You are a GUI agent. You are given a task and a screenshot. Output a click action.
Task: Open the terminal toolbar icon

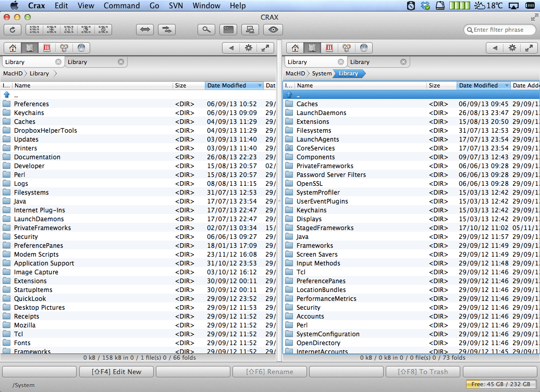228,30
